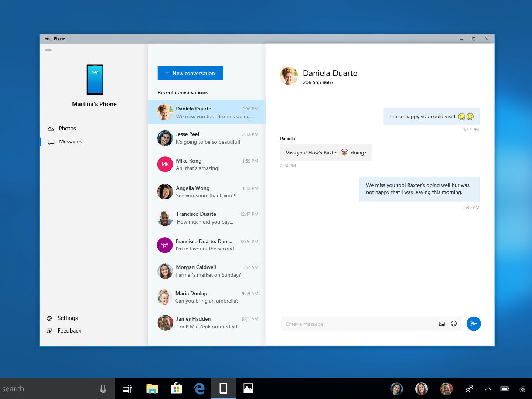Click the Photos picture icon in sidebar
Viewport: 532px width, 399px height.
pyautogui.click(x=51, y=128)
